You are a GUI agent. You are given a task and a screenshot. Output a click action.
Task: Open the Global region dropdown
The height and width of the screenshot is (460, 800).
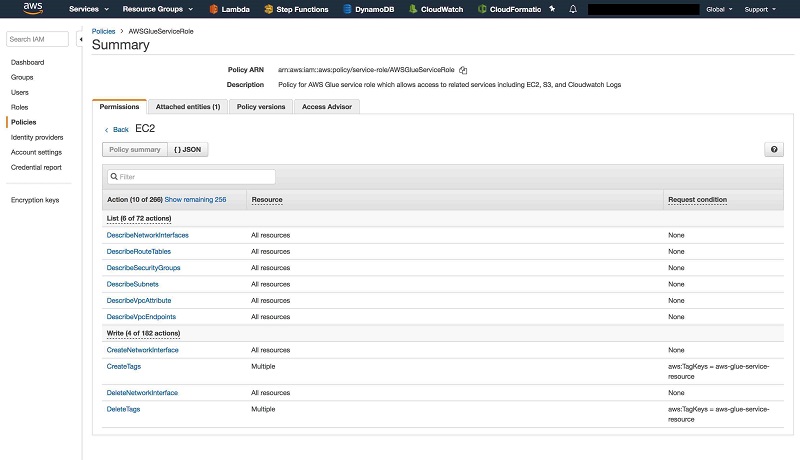point(719,9)
